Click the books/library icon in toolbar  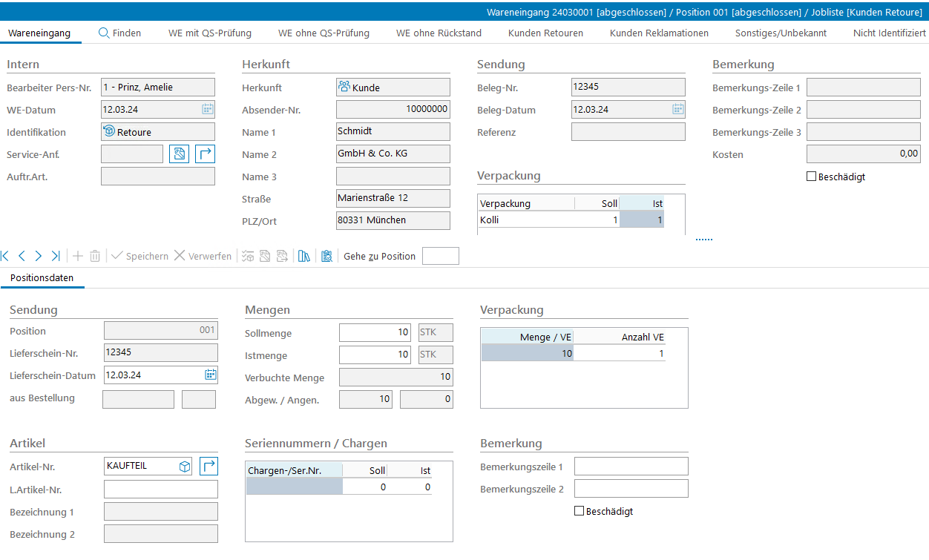[303, 256]
